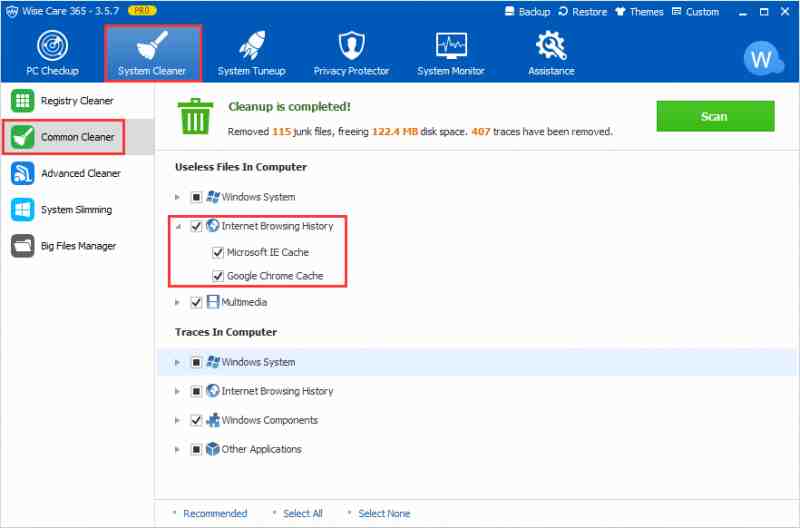Select Registry Cleaner in sidebar
Viewport: 800px width, 528px height.
coord(77,101)
